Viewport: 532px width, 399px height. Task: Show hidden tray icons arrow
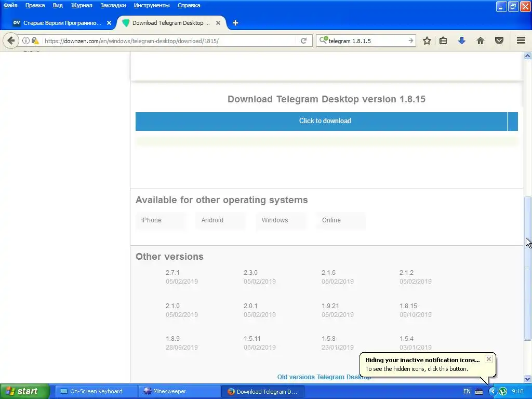pyautogui.click(x=493, y=391)
